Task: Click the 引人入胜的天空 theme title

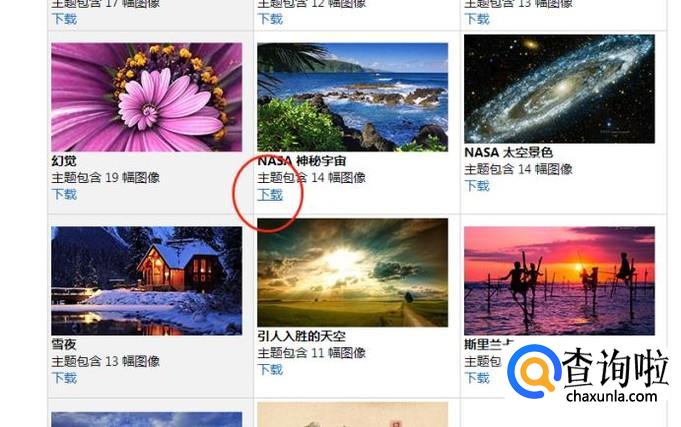Action: [x=302, y=336]
